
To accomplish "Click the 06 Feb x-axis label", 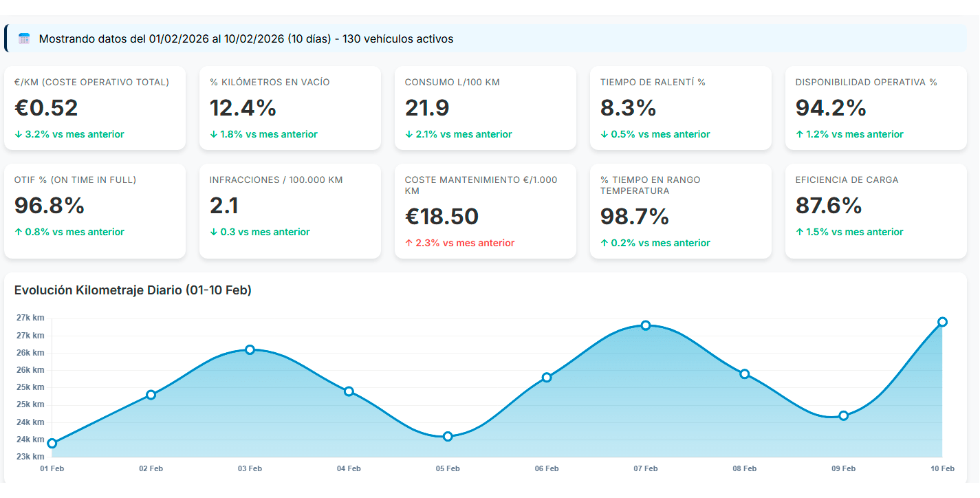I will tap(547, 468).
